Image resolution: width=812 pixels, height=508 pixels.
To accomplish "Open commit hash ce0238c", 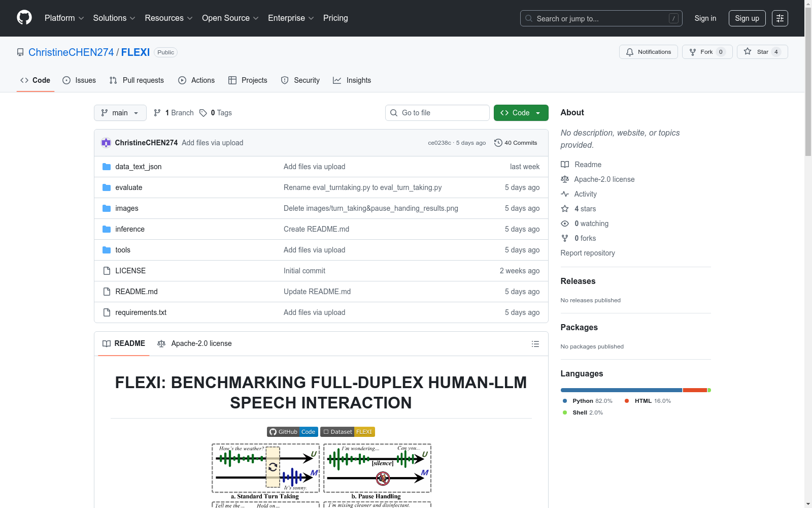I will coord(439,143).
